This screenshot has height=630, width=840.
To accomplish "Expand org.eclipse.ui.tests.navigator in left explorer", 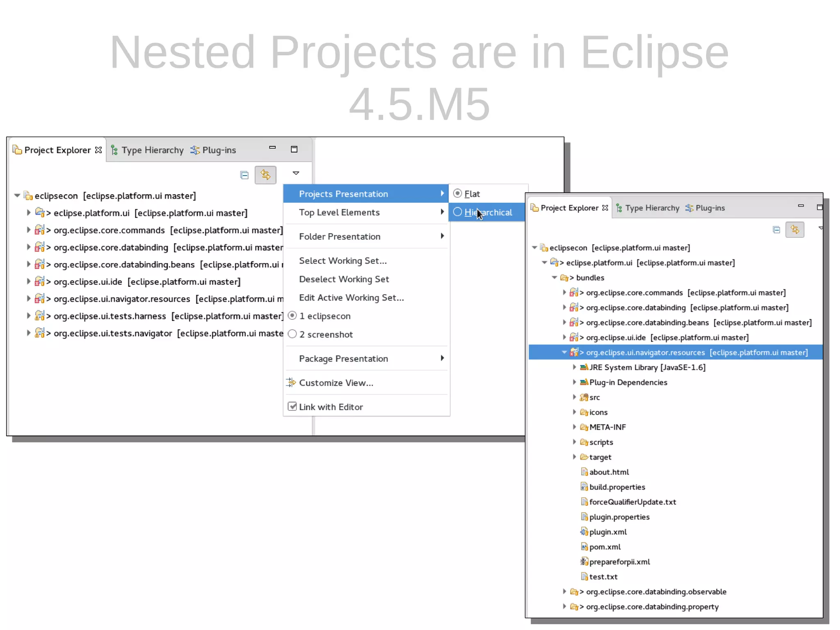I will [28, 333].
